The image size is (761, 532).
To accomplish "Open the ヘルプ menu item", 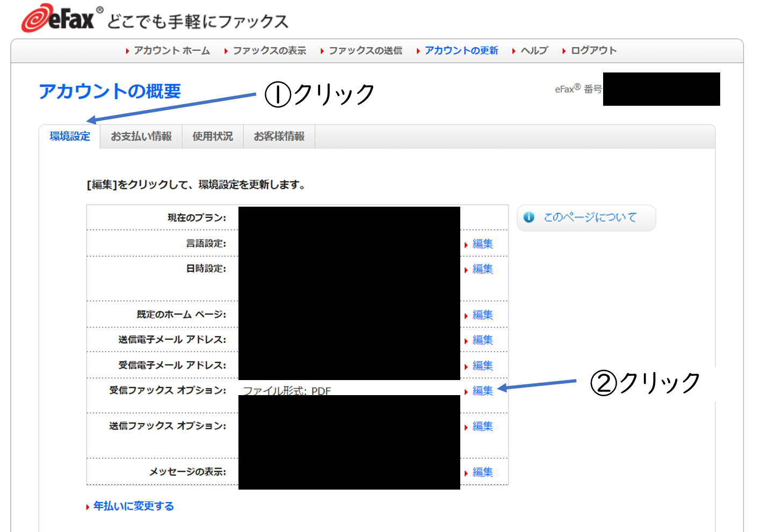I will point(534,50).
